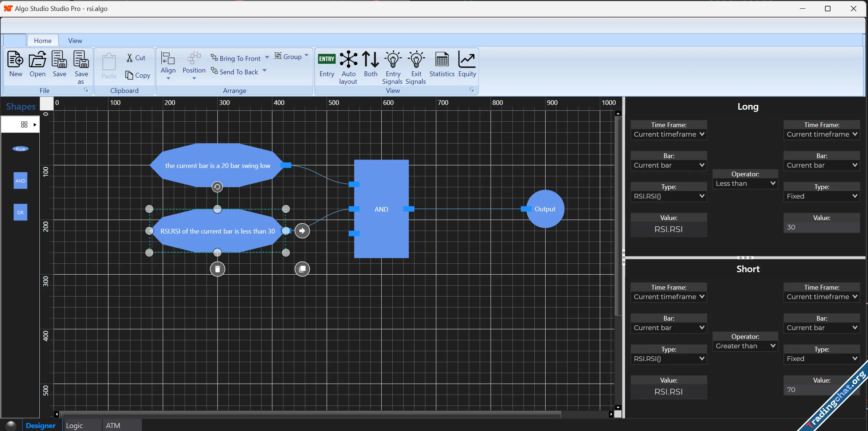Switch to the View ribbon tab
This screenshot has height=431, width=868.
pos(75,40)
